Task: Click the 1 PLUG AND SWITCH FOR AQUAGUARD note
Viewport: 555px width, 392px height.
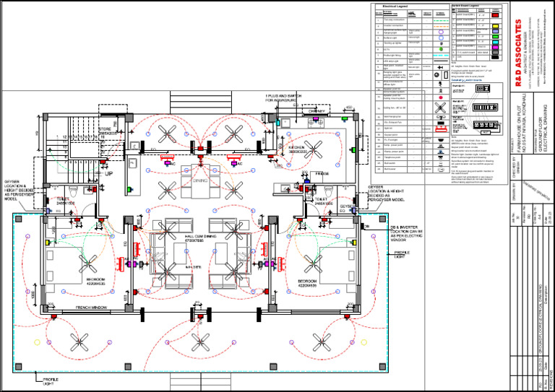Action: pyautogui.click(x=283, y=98)
